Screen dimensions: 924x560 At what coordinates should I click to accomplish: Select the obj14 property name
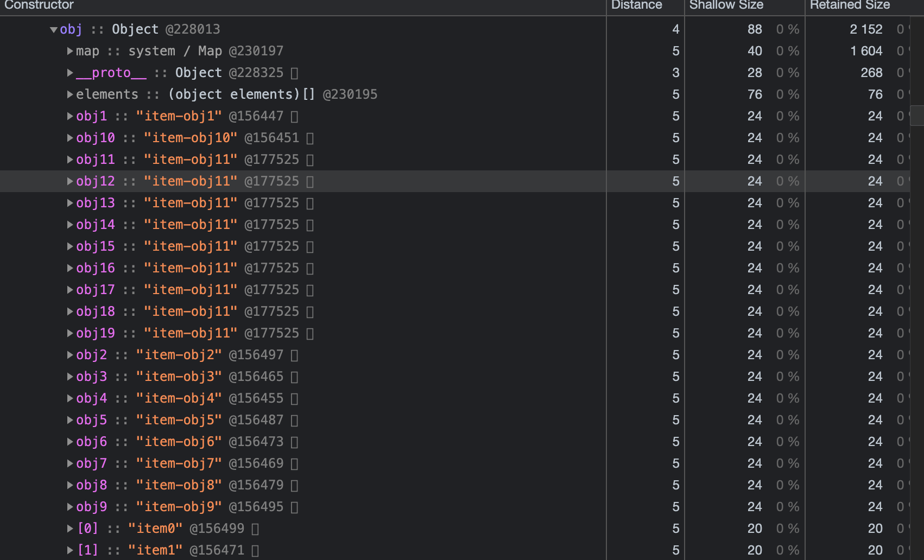tap(96, 225)
